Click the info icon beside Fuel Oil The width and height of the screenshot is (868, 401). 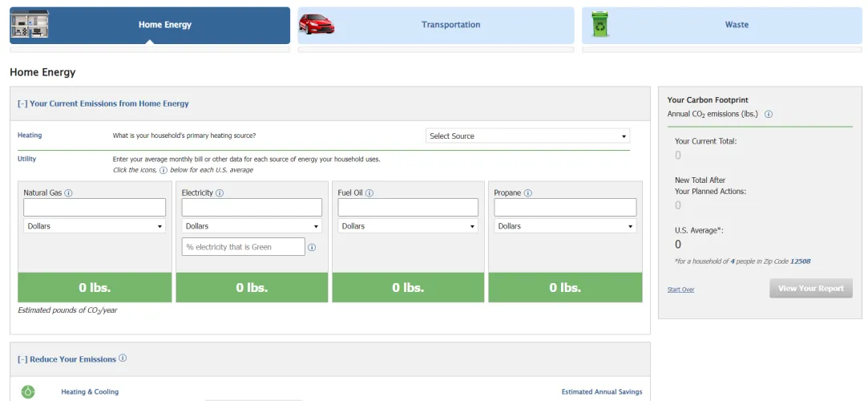(369, 193)
